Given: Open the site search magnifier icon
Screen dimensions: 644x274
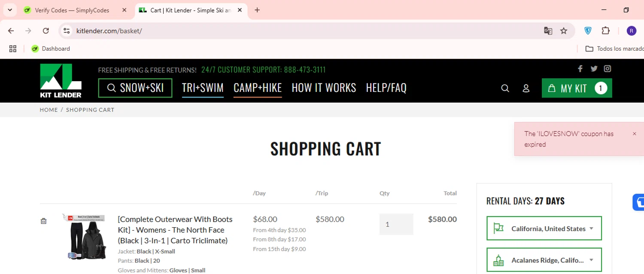Looking at the screenshot, I should click(505, 88).
